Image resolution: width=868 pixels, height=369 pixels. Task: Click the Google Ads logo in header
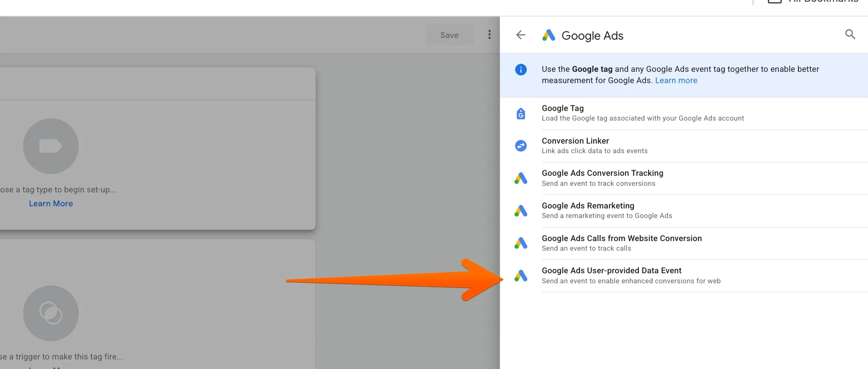[x=548, y=35]
